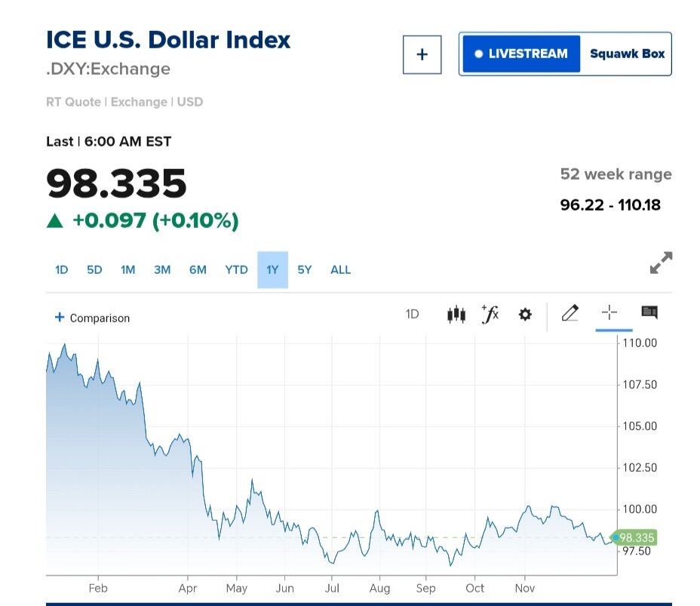700x606 pixels.
Task: Add a symbol with Comparison
Action: 92,318
